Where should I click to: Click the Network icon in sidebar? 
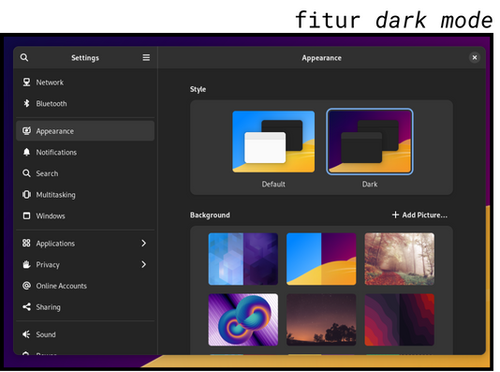(x=26, y=82)
